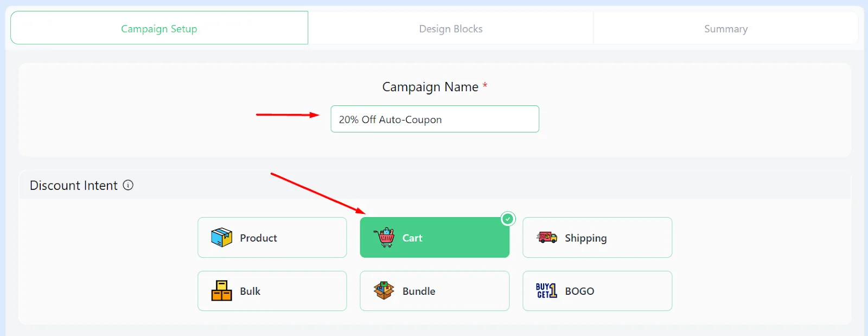Switch to the Design Blocks tab
This screenshot has width=868, height=336.
tap(450, 29)
